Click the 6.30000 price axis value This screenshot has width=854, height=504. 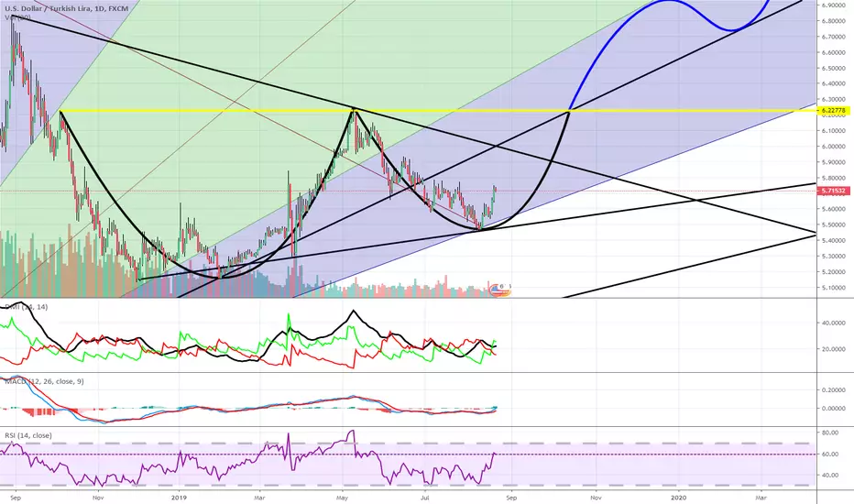pyautogui.click(x=834, y=99)
